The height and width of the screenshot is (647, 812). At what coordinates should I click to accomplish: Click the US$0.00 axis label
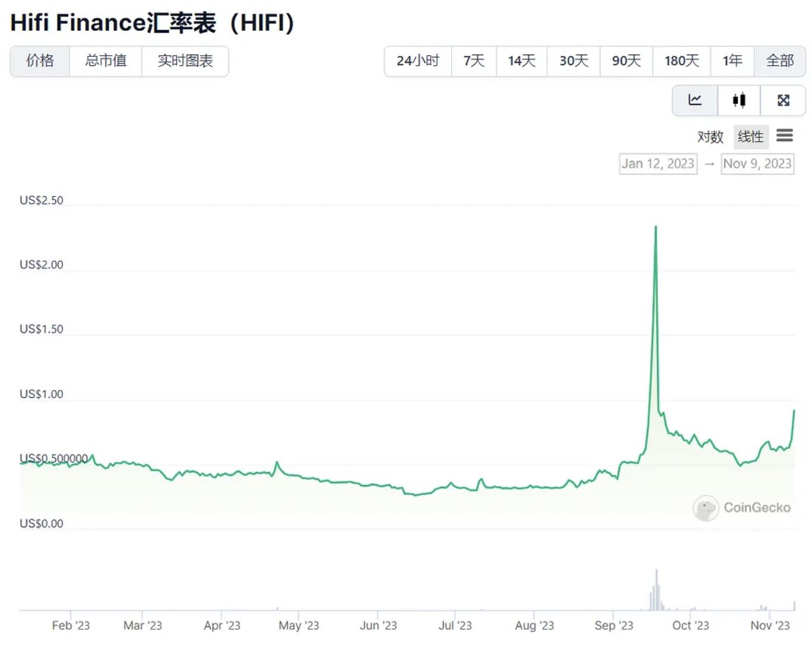(x=42, y=524)
